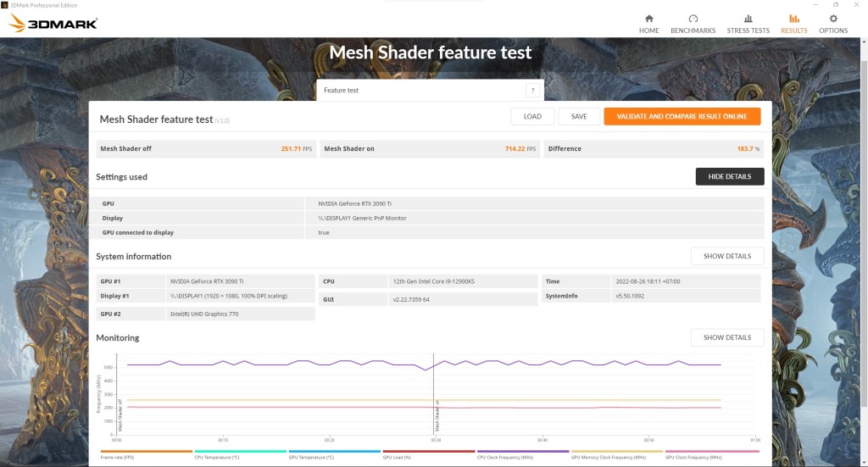The image size is (868, 467).
Task: Switch to the Benchmarks tab label
Action: point(693,31)
